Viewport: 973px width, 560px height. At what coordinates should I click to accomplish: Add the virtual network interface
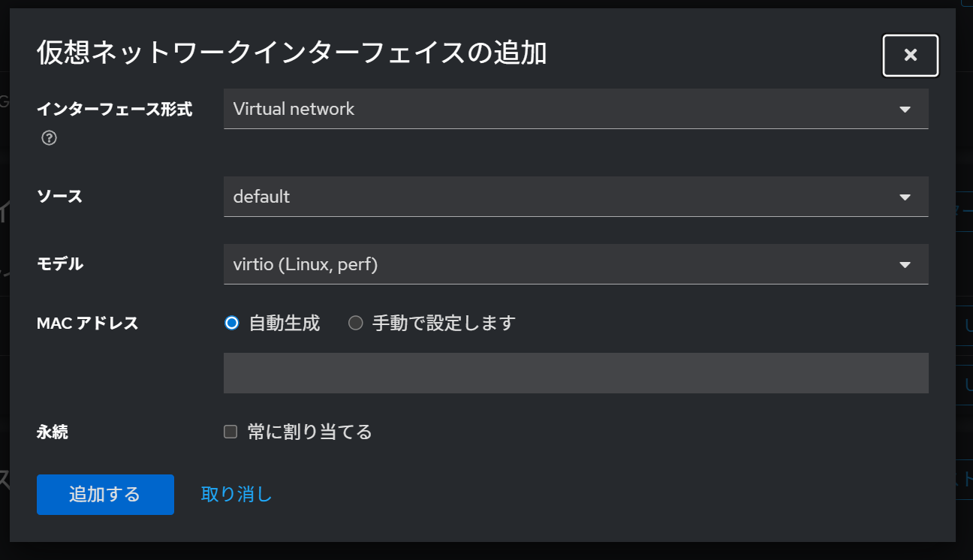105,494
